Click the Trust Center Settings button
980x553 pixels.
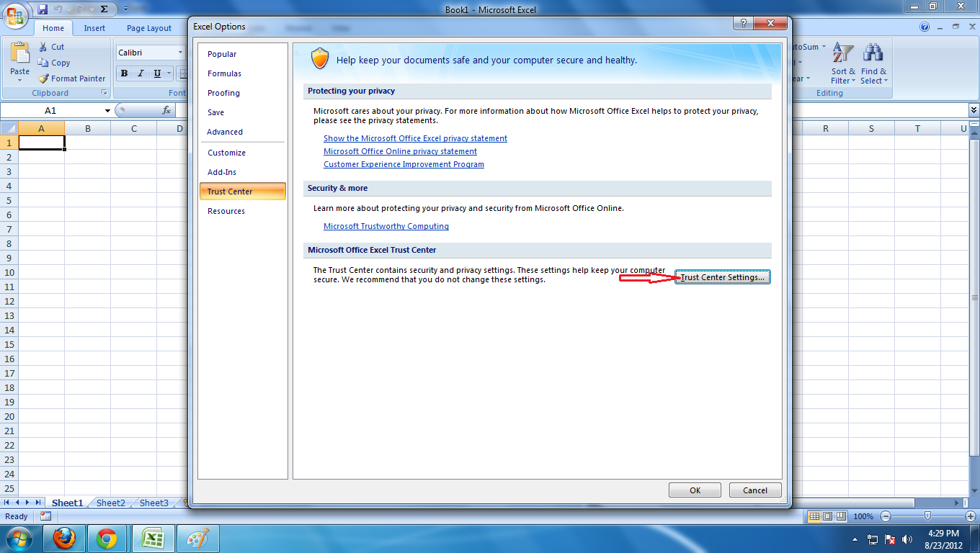pos(723,277)
